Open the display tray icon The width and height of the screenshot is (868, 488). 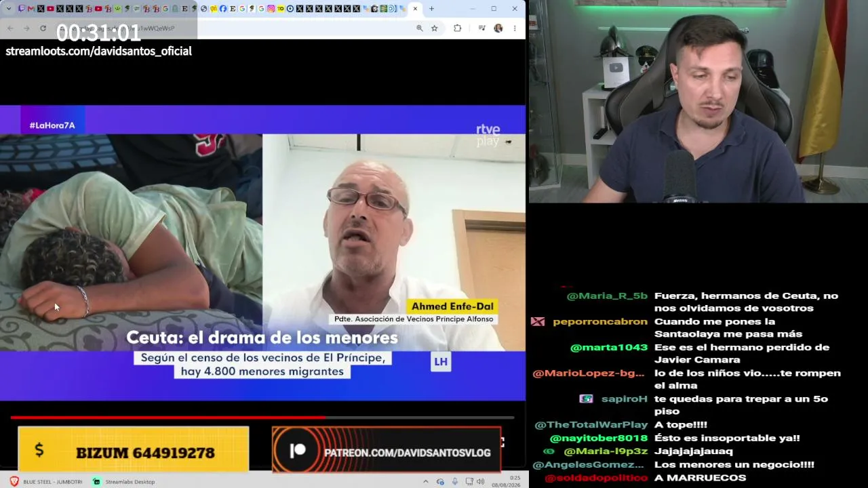[x=469, y=482]
